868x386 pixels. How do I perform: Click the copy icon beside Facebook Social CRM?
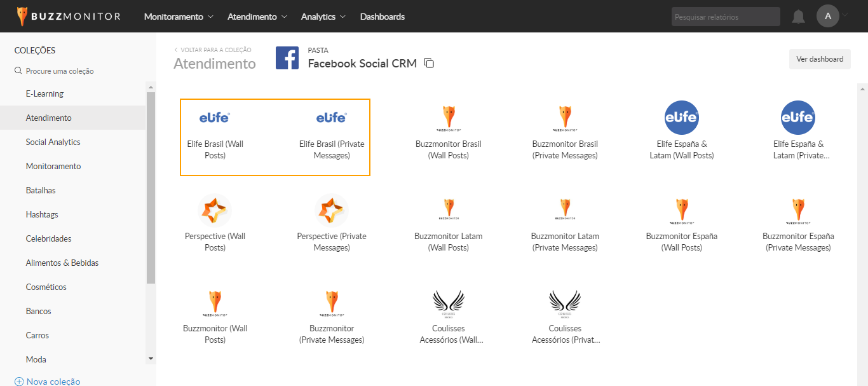pos(429,63)
